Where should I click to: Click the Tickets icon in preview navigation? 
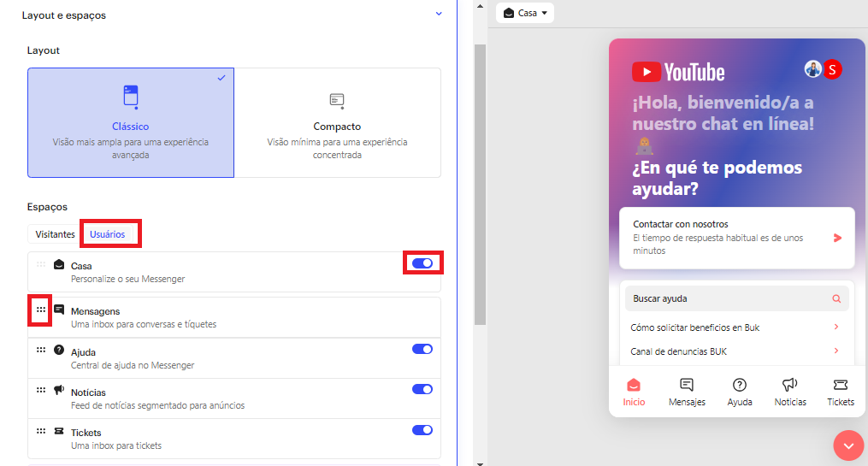pos(841,385)
